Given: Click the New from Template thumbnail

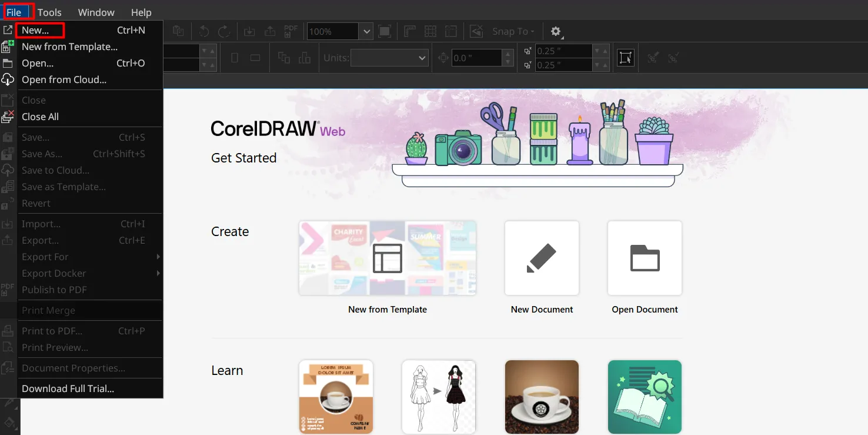Looking at the screenshot, I should (x=388, y=258).
